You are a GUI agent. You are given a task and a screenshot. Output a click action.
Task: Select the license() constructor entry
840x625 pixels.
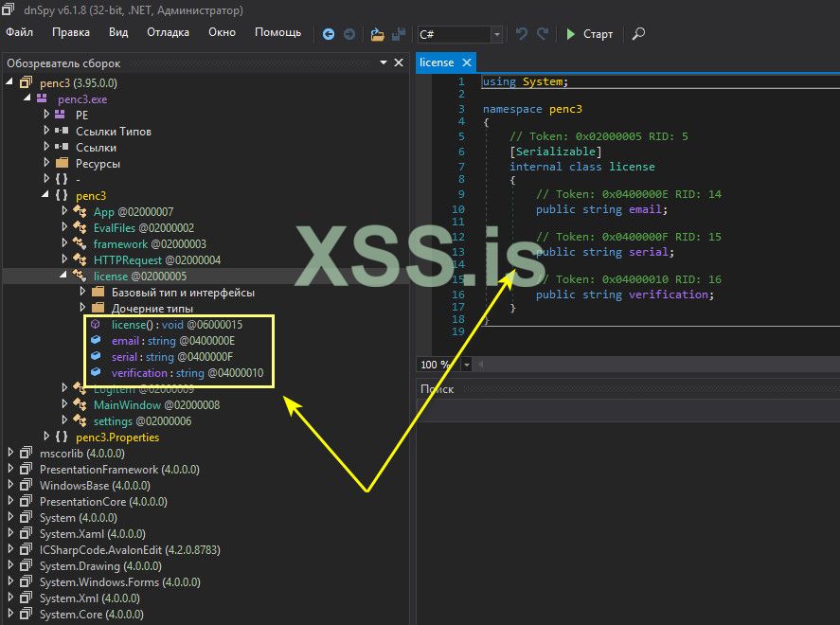coord(132,325)
